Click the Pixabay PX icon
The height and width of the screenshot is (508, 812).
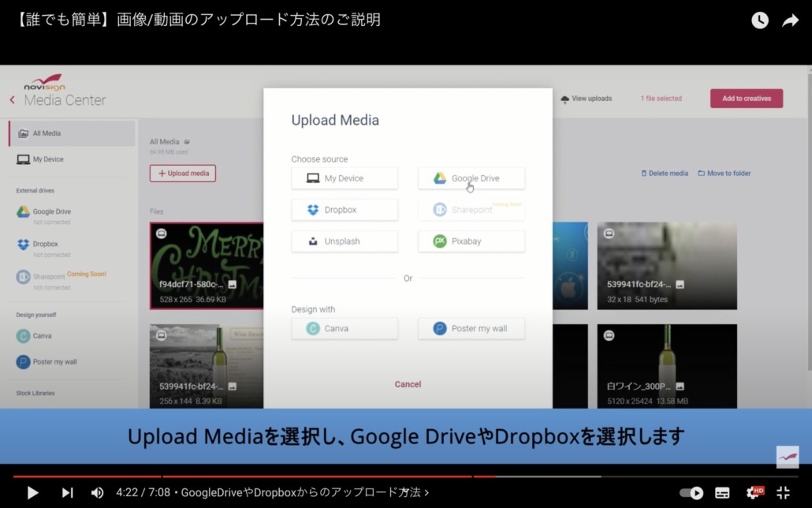[x=440, y=241]
